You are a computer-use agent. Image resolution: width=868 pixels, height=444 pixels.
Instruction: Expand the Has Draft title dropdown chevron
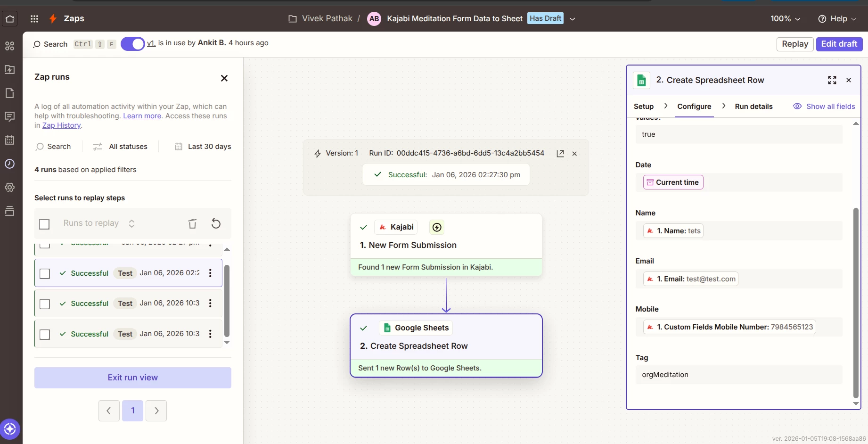[573, 19]
